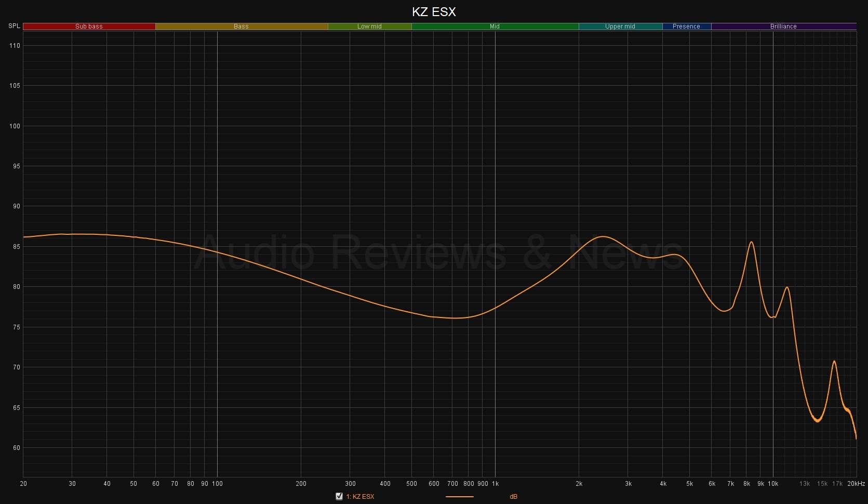Viewport: 868px width, 504px height.
Task: Select the Bass frequency band bar
Action: (241, 26)
